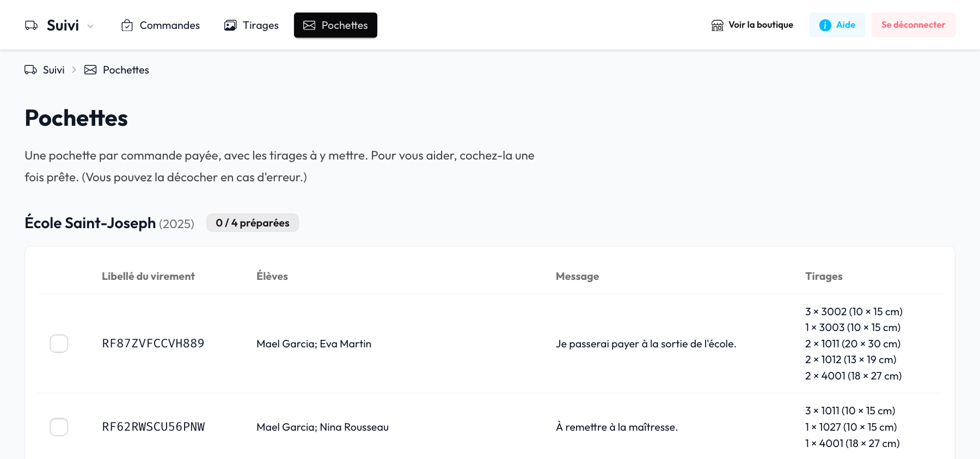This screenshot has height=459, width=980.
Task: Check the pochette RF87ZVFCCVH889 checkbox
Action: click(59, 344)
